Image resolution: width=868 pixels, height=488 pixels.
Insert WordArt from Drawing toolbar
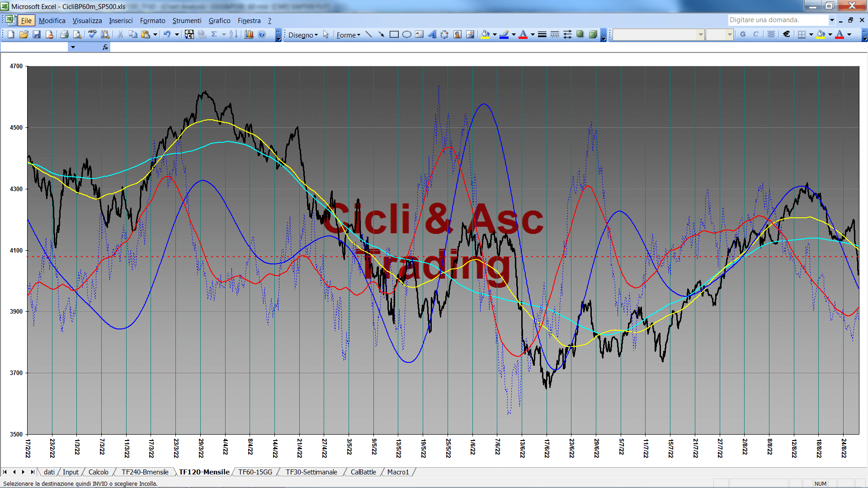(x=432, y=34)
